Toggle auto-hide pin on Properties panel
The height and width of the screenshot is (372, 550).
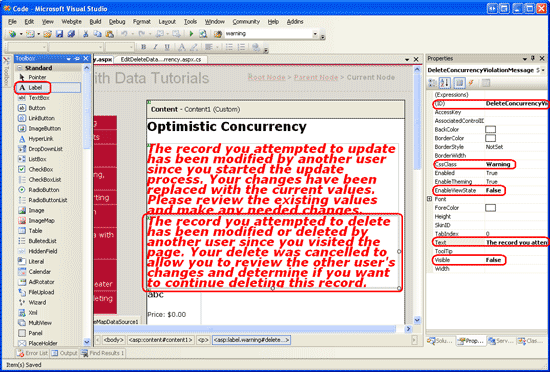(533, 59)
